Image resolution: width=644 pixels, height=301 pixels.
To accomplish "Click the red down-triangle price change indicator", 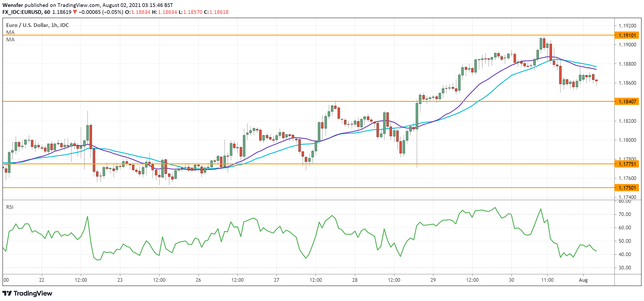I will [x=75, y=12].
